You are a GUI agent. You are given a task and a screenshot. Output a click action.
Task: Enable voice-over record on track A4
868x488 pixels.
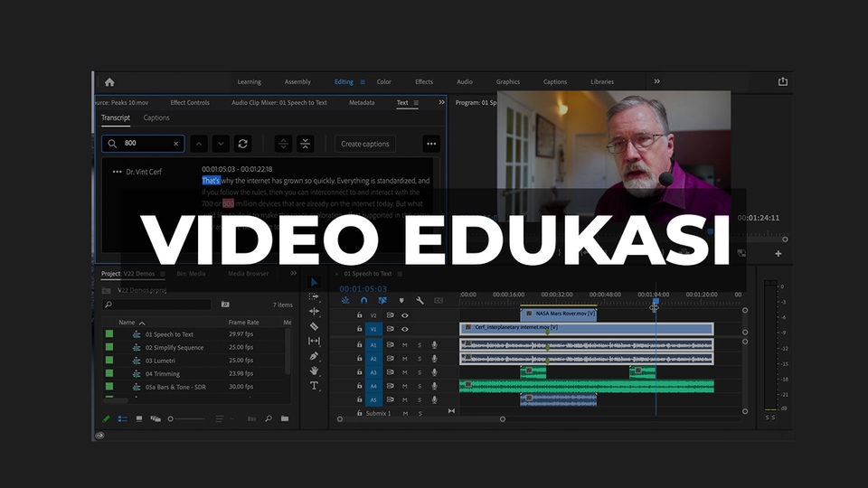(435, 386)
